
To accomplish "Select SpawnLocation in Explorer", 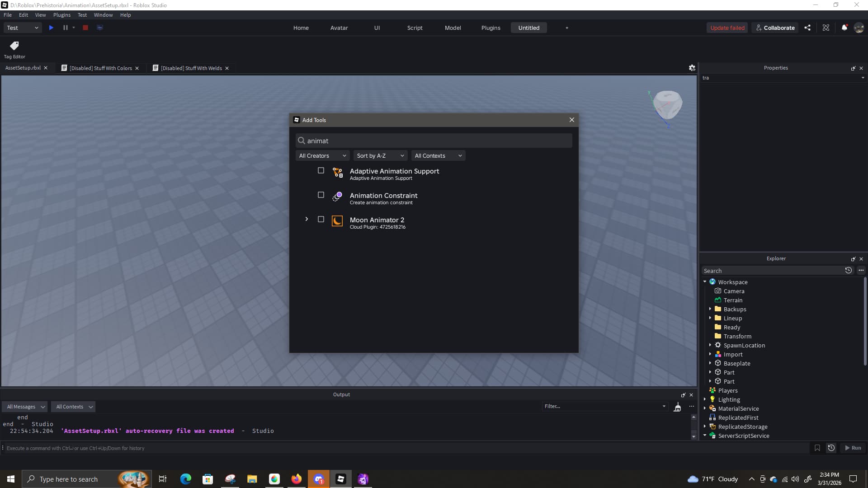I will point(744,345).
